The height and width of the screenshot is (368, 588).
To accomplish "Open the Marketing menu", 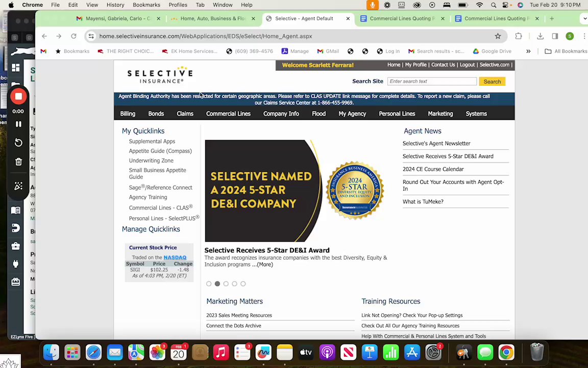I will point(440,113).
